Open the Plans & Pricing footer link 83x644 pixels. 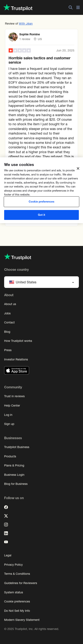[14, 465]
